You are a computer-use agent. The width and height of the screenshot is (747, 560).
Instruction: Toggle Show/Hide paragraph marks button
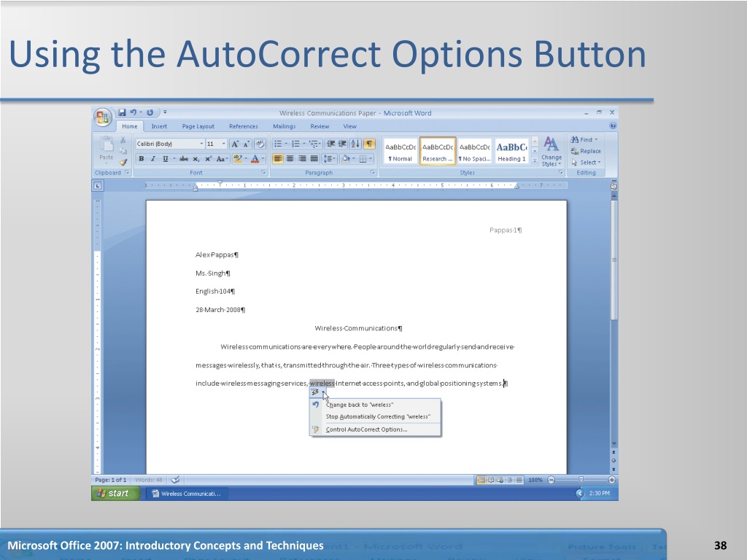(369, 144)
